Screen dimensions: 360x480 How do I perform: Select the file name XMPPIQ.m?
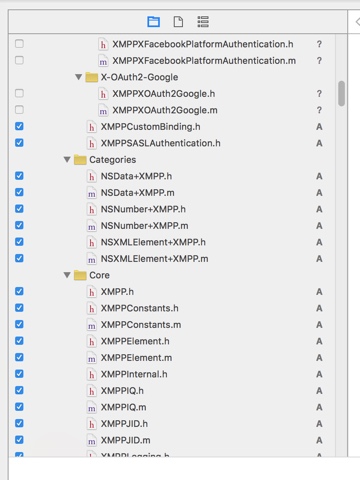point(123,407)
